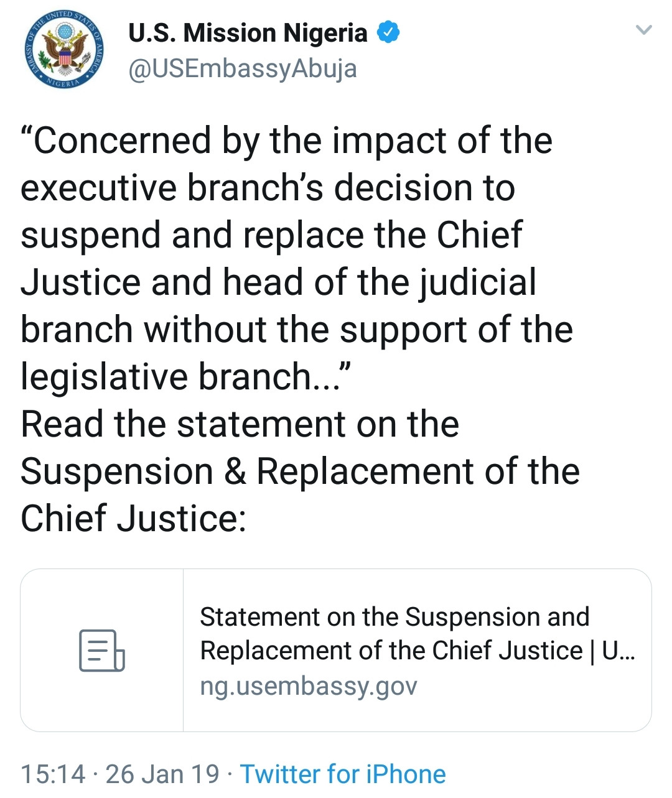The width and height of the screenshot is (672, 798).
Task: Expand the tweet options chevron
Action: (643, 30)
